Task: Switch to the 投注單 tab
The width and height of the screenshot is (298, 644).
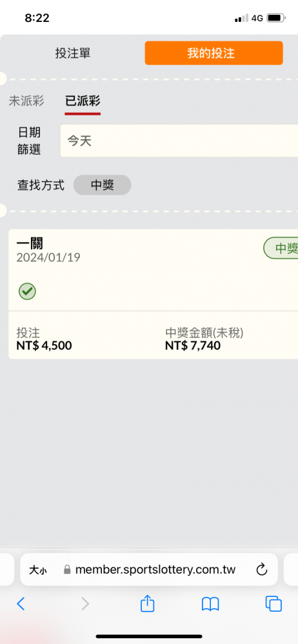Action: pos(73,53)
